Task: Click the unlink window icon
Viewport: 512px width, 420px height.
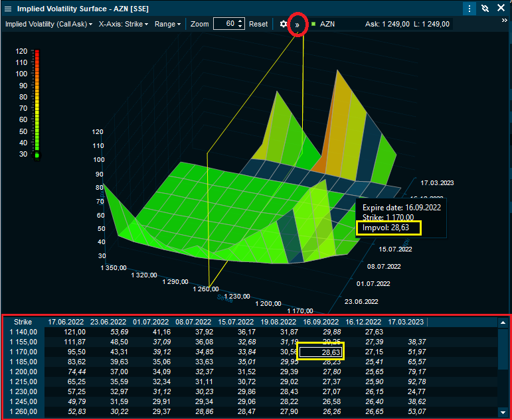Action: coord(485,9)
